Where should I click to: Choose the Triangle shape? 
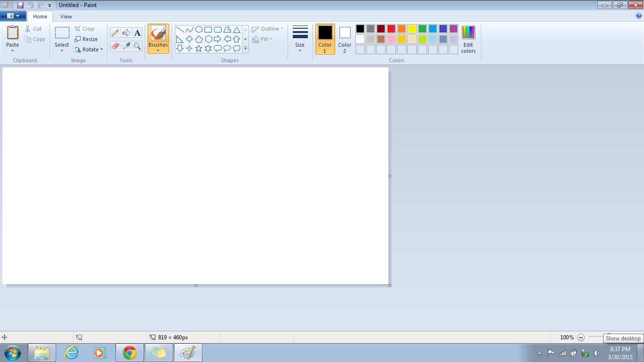point(237,30)
